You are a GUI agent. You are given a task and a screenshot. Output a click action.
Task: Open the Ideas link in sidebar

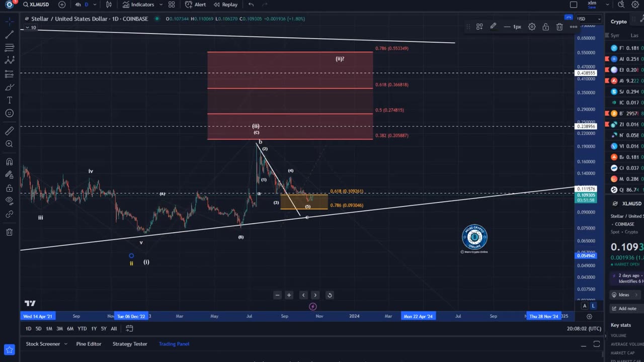click(x=625, y=295)
